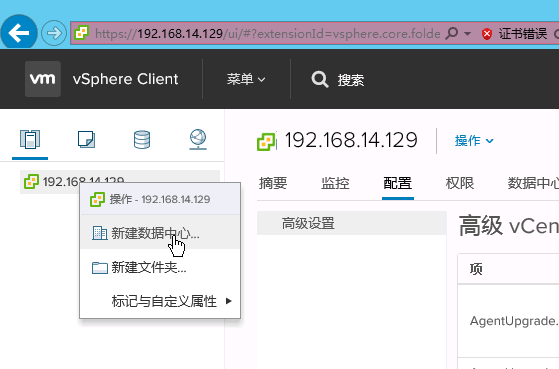
Task: Switch to the 权限 tab
Action: 460,183
